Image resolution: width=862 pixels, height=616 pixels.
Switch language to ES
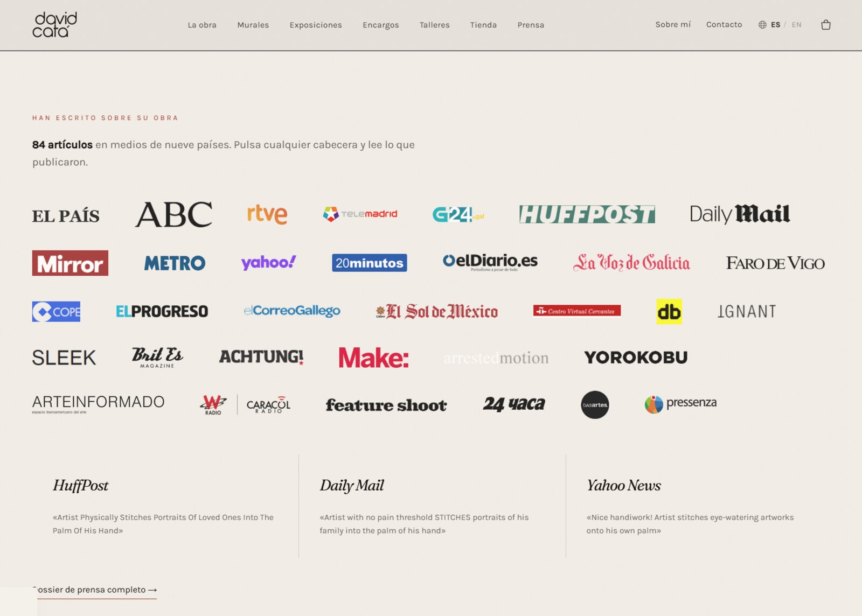coord(776,25)
